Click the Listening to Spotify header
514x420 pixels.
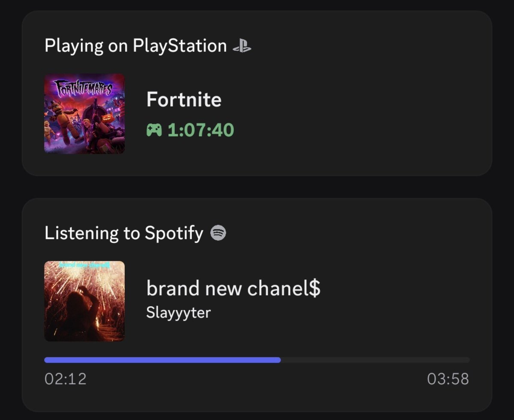(x=124, y=233)
